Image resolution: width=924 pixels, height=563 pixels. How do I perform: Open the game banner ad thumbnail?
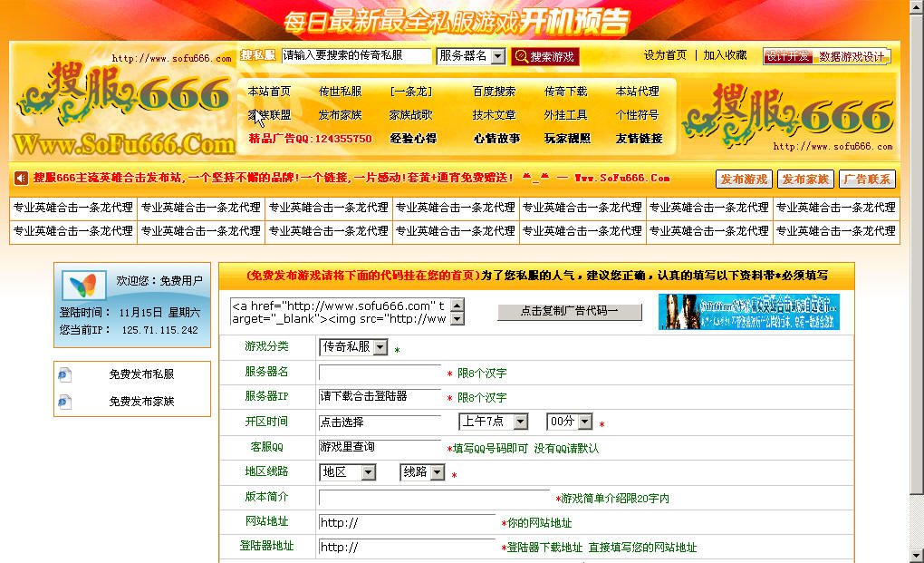748,312
